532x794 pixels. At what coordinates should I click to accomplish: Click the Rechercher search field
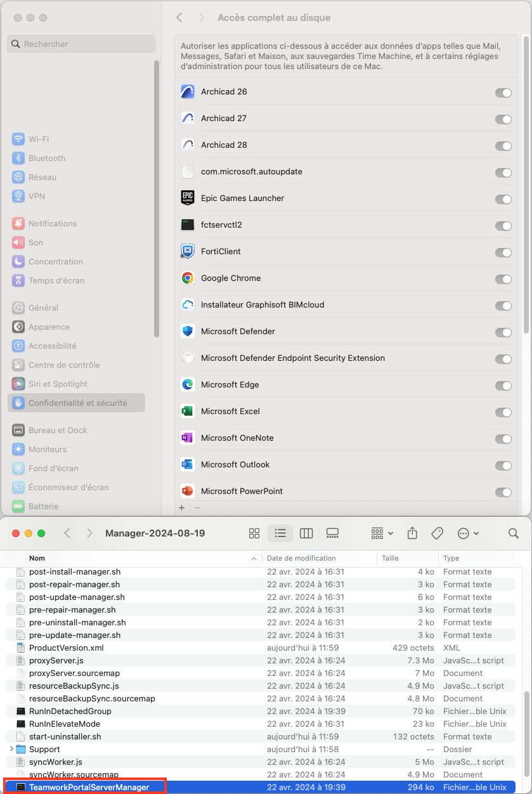pyautogui.click(x=81, y=43)
